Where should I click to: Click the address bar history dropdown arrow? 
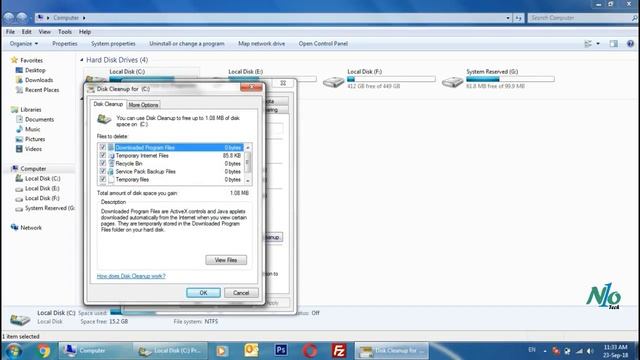tap(508, 18)
